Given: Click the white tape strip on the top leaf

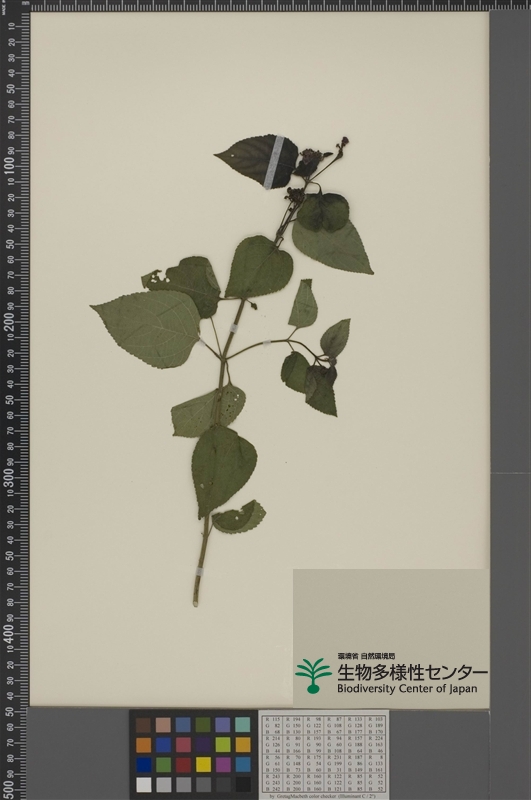Looking at the screenshot, I should [274, 162].
